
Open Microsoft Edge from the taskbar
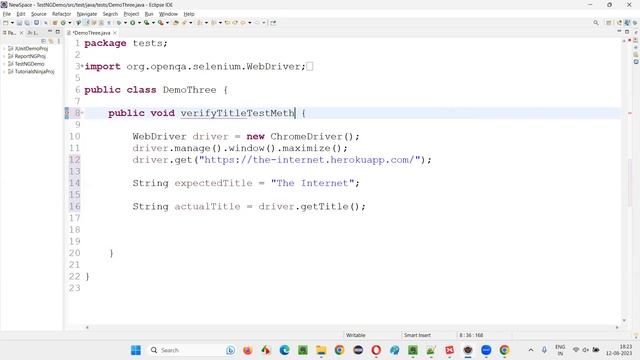(x=284, y=350)
